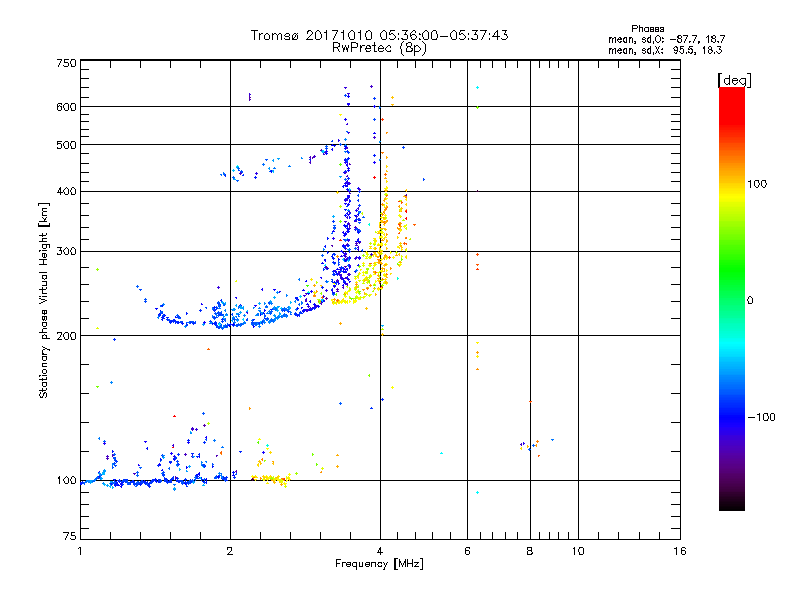Click the '[deg]' colorbar unit label
Screen dimensions: 800x600
(x=734, y=80)
